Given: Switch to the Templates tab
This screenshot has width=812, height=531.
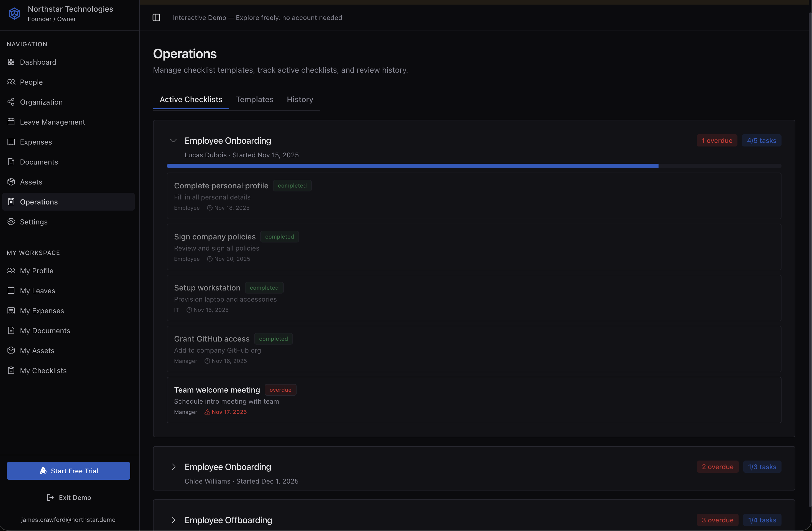Looking at the screenshot, I should (x=254, y=99).
